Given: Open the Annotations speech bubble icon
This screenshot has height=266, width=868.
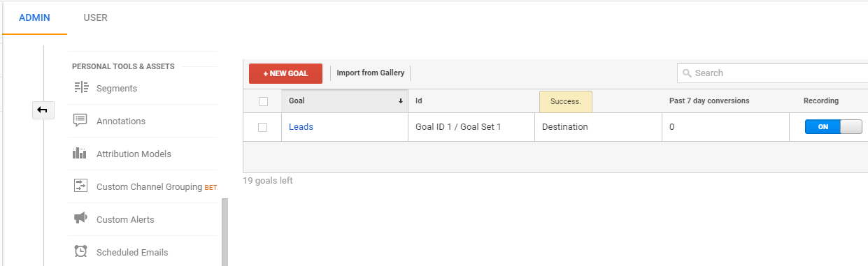Looking at the screenshot, I should [80, 121].
